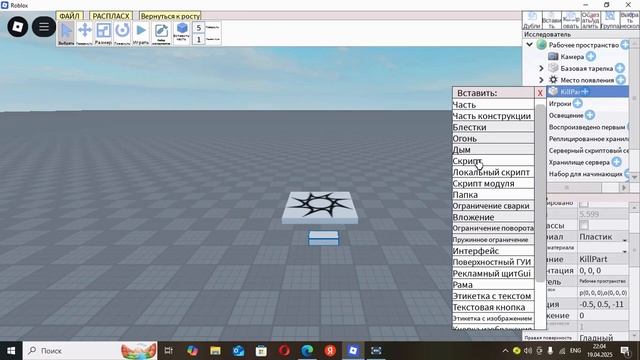
Task: Click the plus icon next to Камера
Action: pos(591,56)
